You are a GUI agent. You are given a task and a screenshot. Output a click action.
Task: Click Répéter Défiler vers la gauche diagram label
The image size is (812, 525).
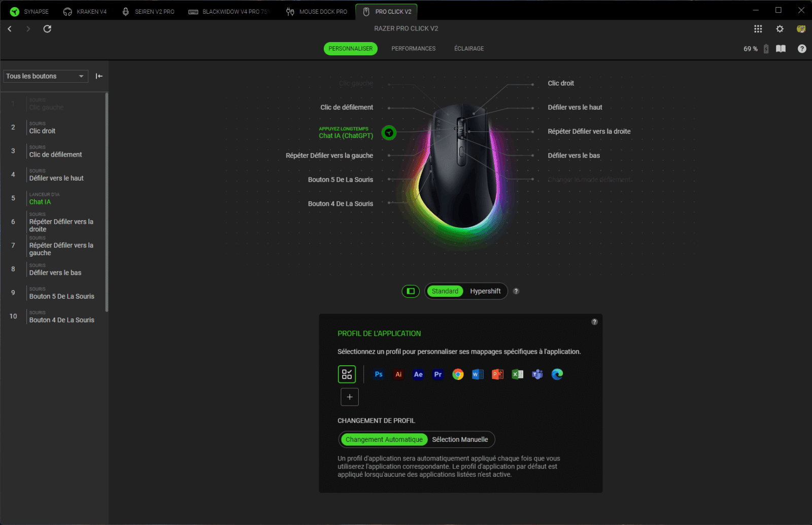point(329,156)
